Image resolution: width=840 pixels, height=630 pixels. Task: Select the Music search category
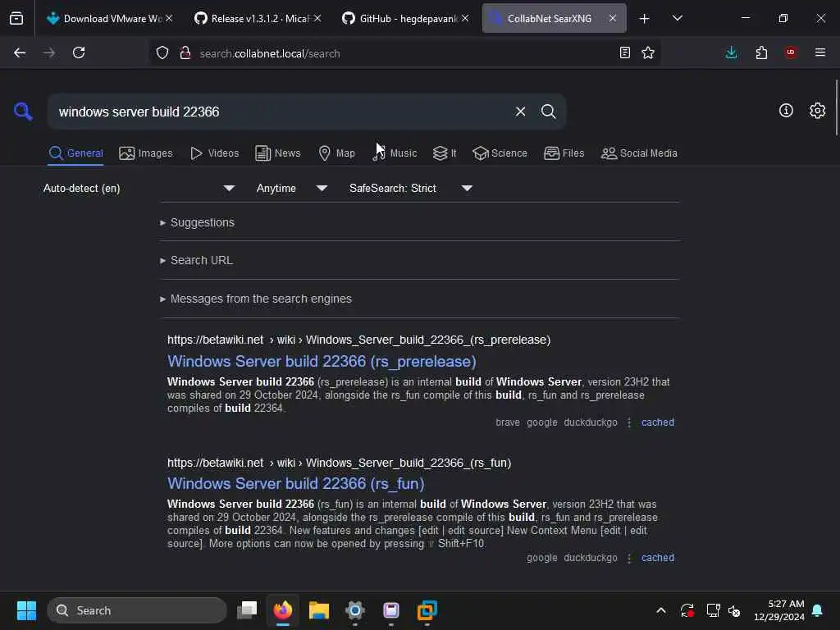395,153
